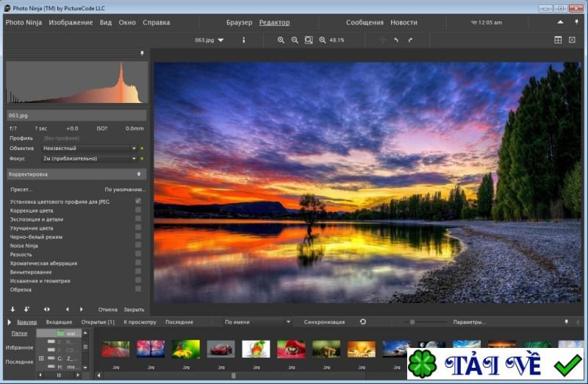This screenshot has height=384, width=588.
Task: Zoom in using the magnifier plus icon
Action: tap(281, 40)
